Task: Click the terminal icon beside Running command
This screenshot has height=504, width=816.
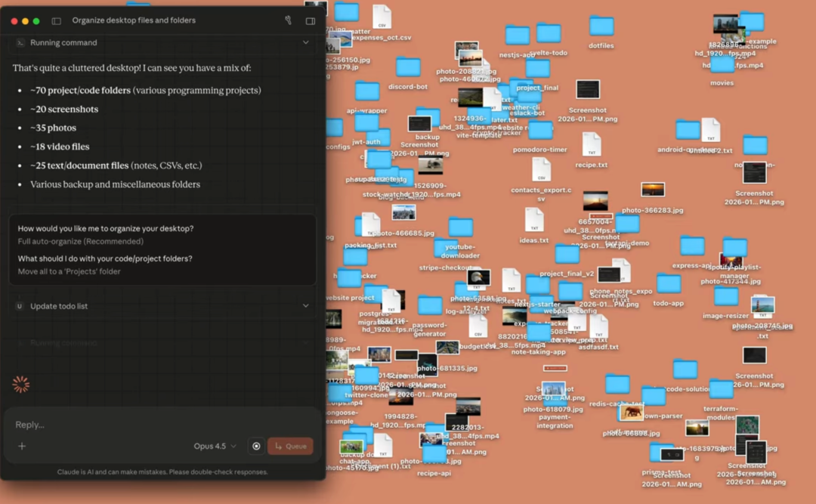Action: 20,43
